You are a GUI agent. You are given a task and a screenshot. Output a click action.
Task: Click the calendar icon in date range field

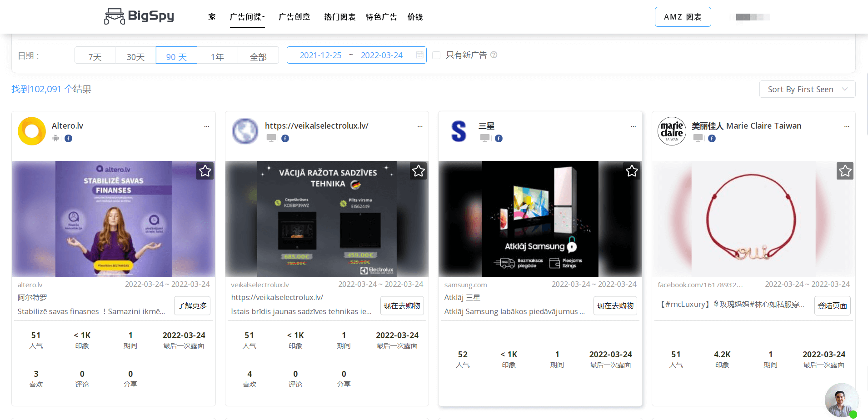(x=419, y=55)
